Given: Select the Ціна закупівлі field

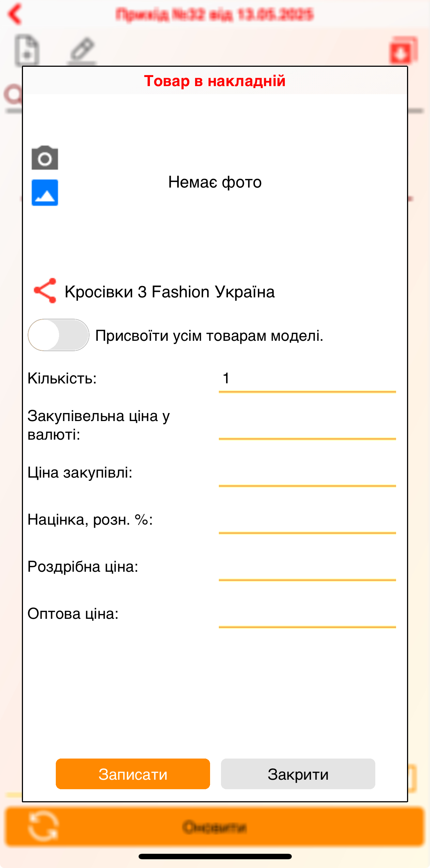Looking at the screenshot, I should click(x=306, y=482).
